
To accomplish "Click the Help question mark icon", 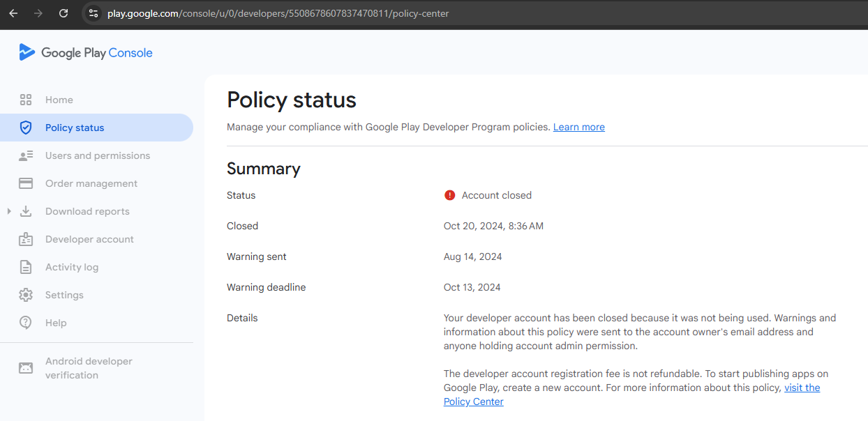I will coord(26,323).
